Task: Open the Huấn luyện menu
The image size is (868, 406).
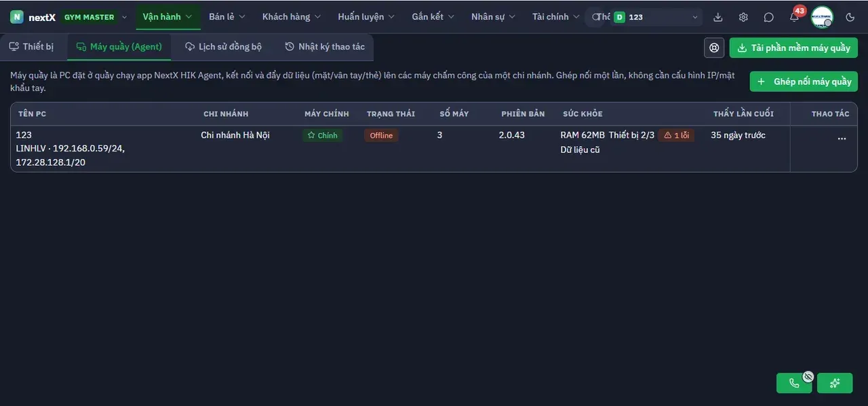Action: click(367, 17)
